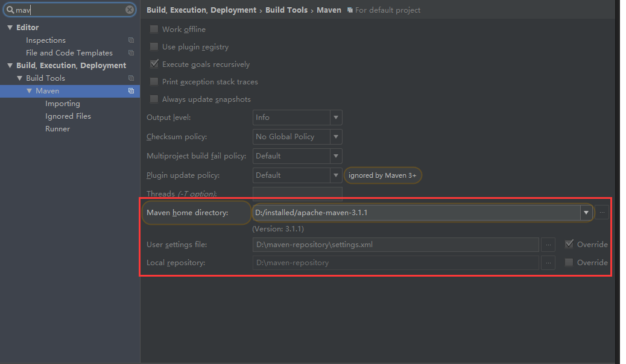Image resolution: width=626 pixels, height=364 pixels.
Task: Click project-level icon next to Inspections
Action: click(131, 40)
